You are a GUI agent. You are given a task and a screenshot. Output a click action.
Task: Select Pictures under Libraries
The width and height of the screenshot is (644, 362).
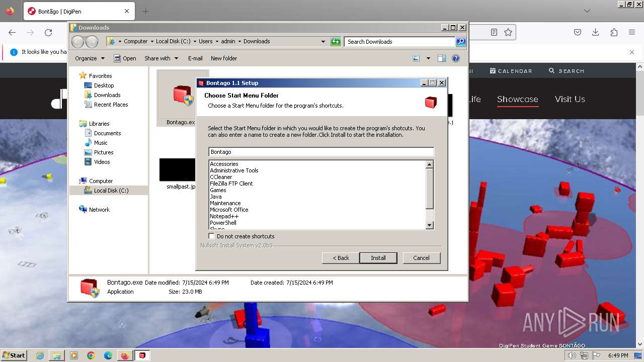coord(104,152)
